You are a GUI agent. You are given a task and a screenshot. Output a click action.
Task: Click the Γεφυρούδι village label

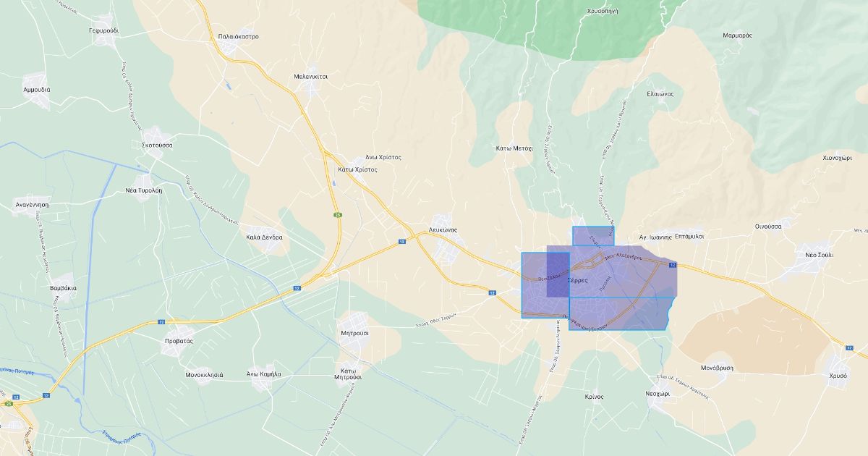(x=103, y=31)
